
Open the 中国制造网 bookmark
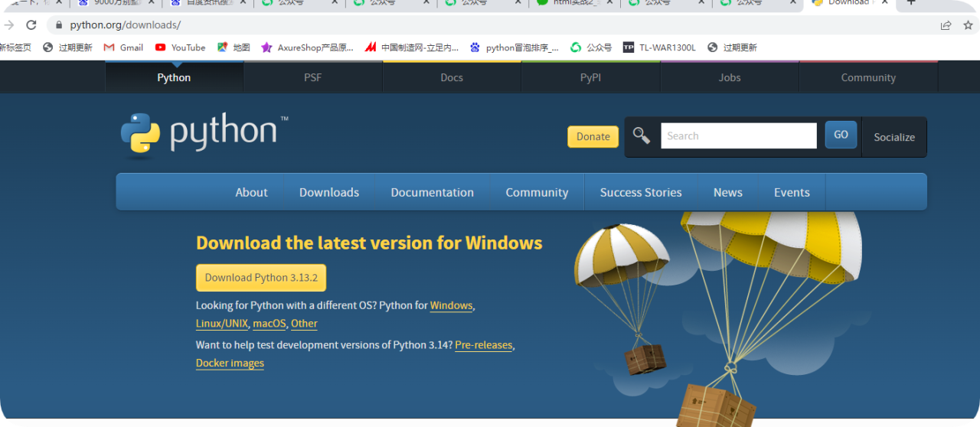(x=412, y=47)
